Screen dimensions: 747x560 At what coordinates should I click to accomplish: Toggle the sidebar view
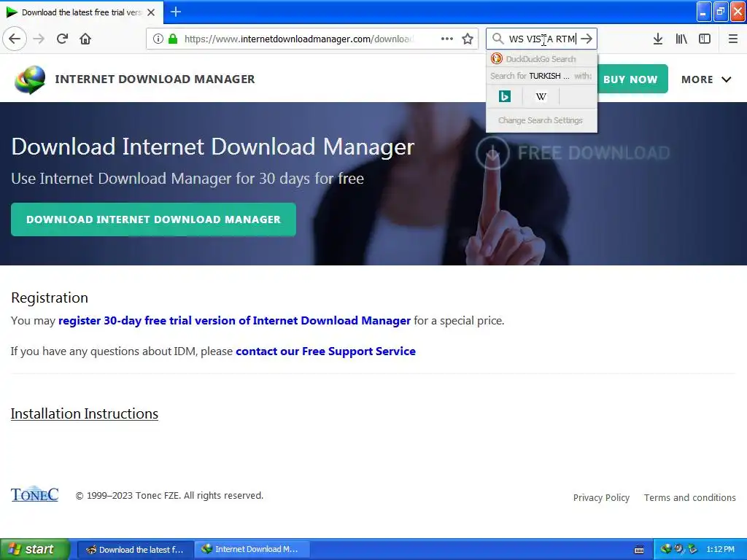pyautogui.click(x=705, y=39)
